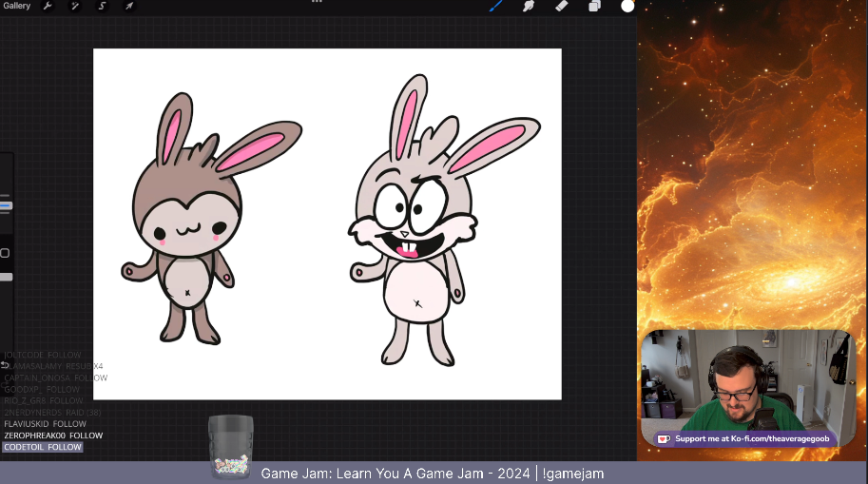868x484 pixels.
Task: Open the Actions wrench menu
Action: coord(48,6)
